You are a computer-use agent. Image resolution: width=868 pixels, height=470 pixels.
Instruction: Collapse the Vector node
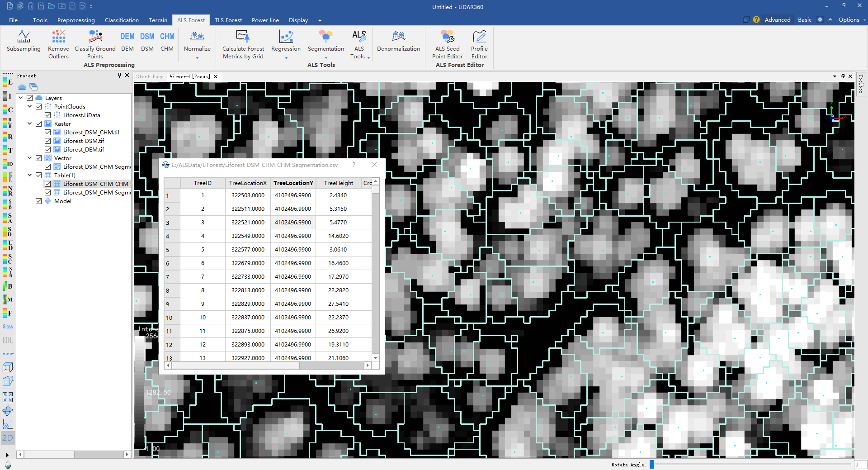(30, 158)
